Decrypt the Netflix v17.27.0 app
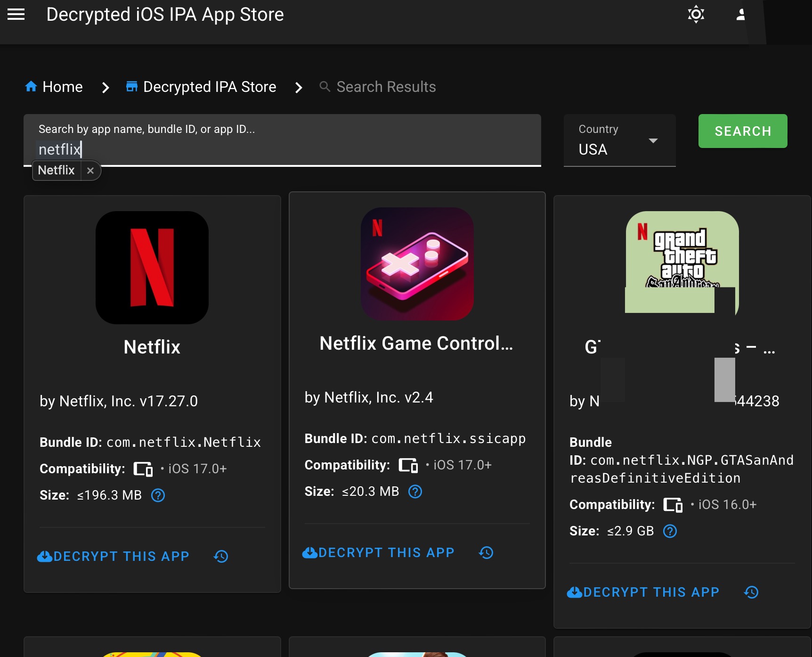The width and height of the screenshot is (812, 657). coord(114,557)
